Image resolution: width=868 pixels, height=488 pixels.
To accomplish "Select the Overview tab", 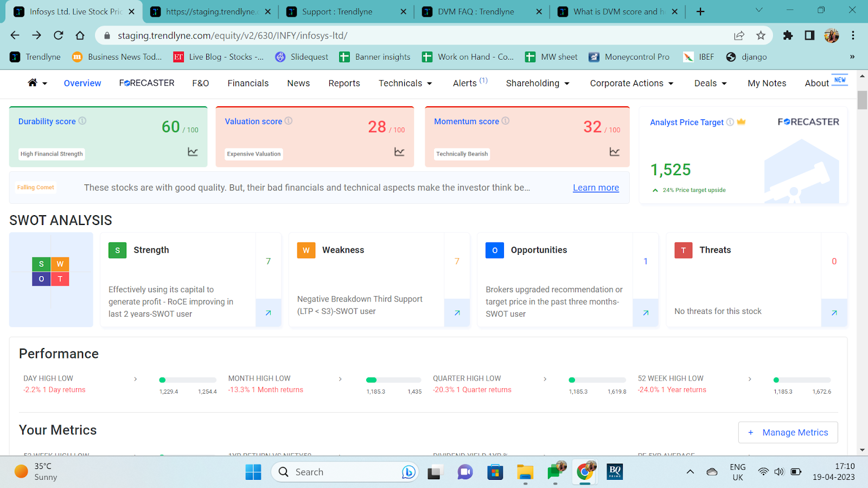I will click(82, 83).
